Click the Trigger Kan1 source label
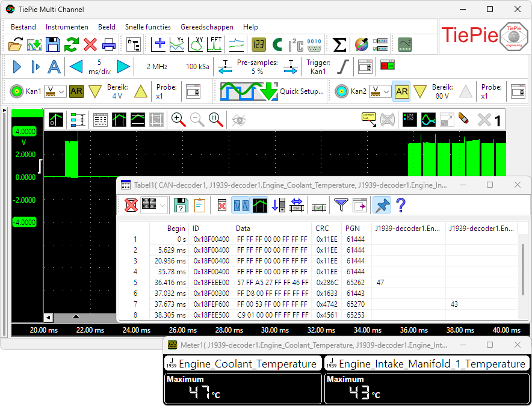Image resolution: width=532 pixels, height=406 pixels. point(318,67)
